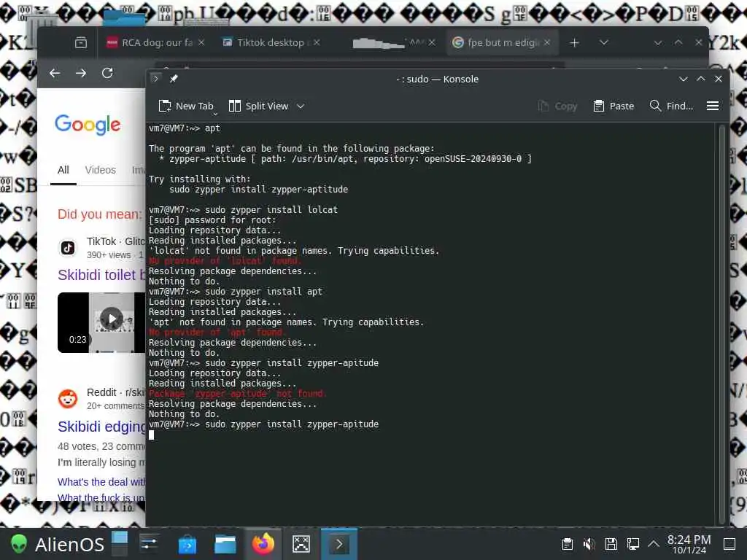Open the Konsole hamburger menu
The height and width of the screenshot is (560, 747).
point(712,106)
